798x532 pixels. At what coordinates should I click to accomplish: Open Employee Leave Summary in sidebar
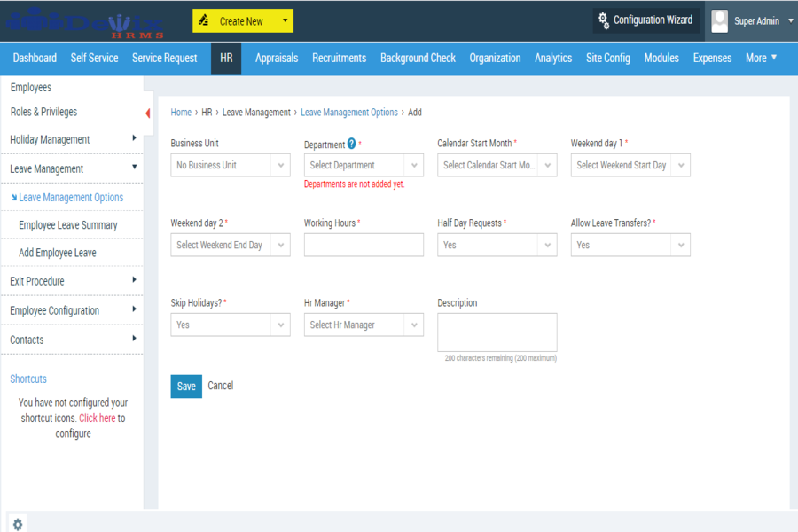click(68, 225)
